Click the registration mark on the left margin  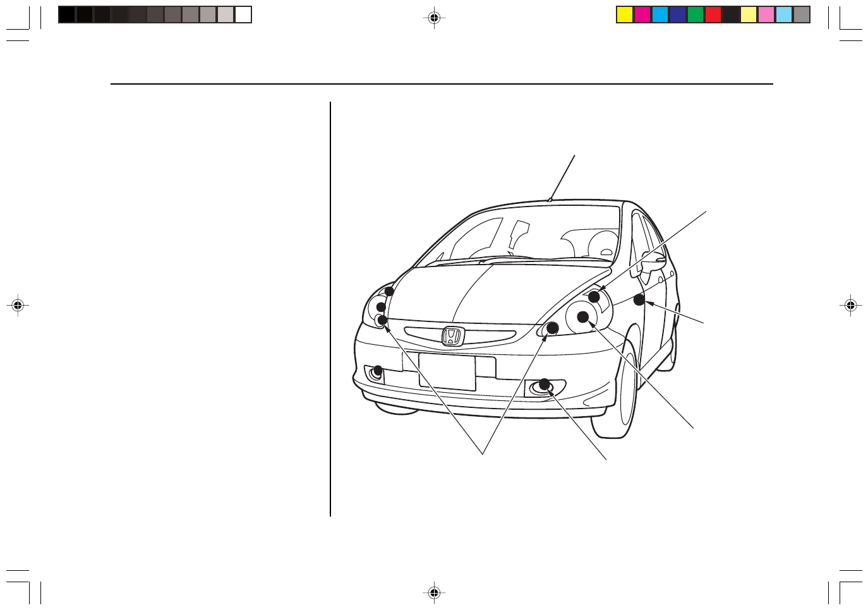pos(18,306)
